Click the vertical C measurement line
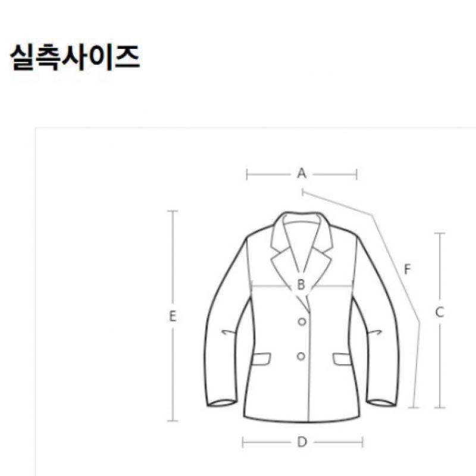This screenshot has width=476, height=476. point(440,320)
